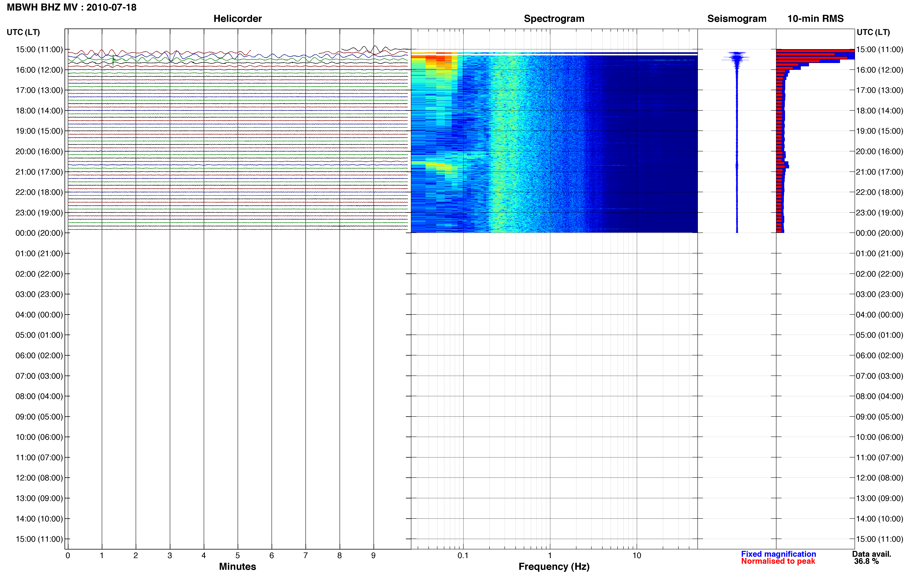The height and width of the screenshot is (578, 924).
Task: Click the left 23:00 (19:00) time label
Action: tap(39, 213)
